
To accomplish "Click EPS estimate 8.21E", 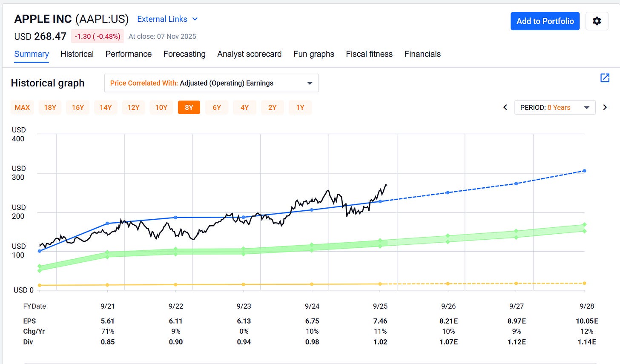I will pyautogui.click(x=448, y=321).
